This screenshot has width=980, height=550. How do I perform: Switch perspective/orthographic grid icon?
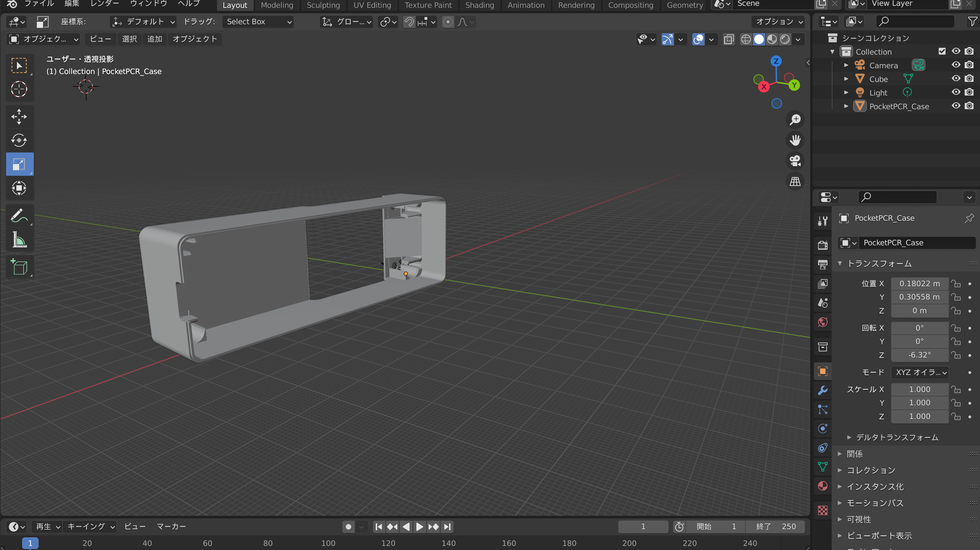click(x=795, y=181)
